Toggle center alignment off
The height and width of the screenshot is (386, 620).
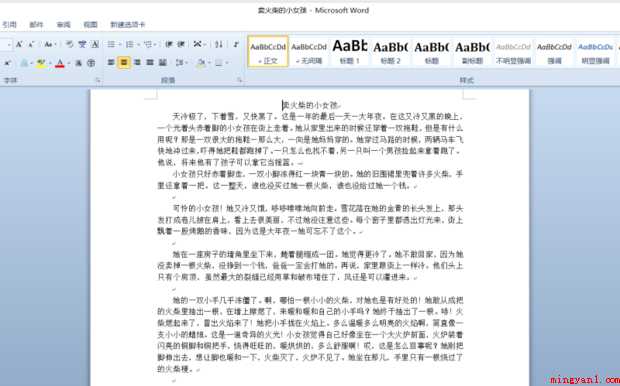tap(124, 62)
